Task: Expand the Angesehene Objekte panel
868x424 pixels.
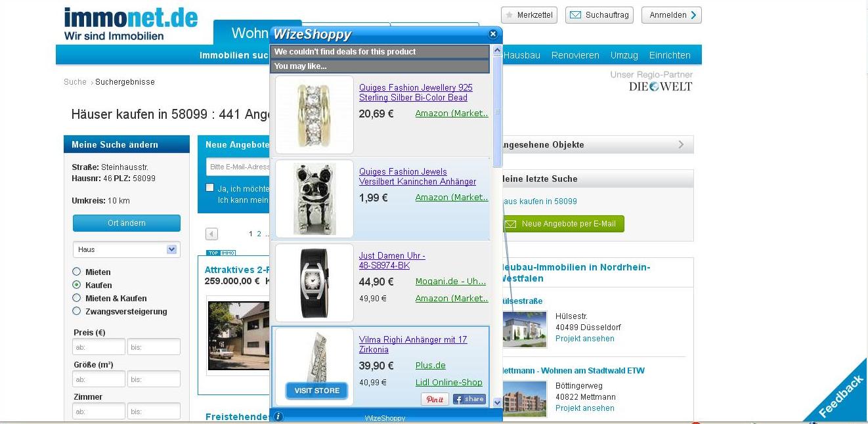Action: [596, 144]
